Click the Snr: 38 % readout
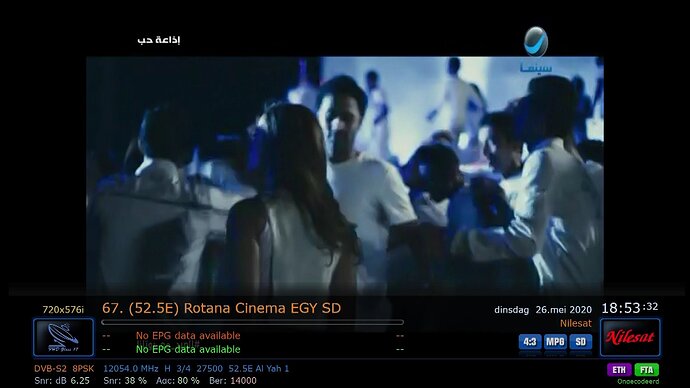This screenshot has height=388, width=690. 125,381
